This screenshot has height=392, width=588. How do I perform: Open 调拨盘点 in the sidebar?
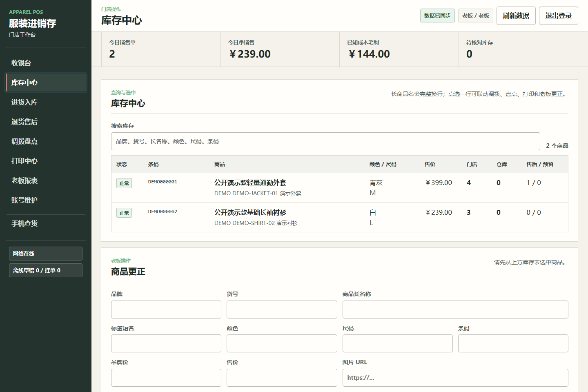[x=46, y=141]
